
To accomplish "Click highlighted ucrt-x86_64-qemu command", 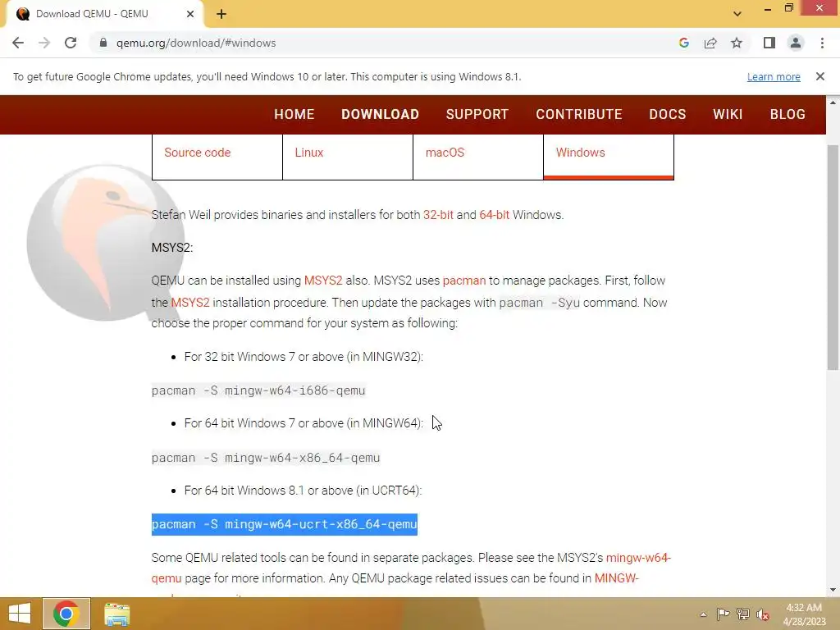I will click(285, 524).
